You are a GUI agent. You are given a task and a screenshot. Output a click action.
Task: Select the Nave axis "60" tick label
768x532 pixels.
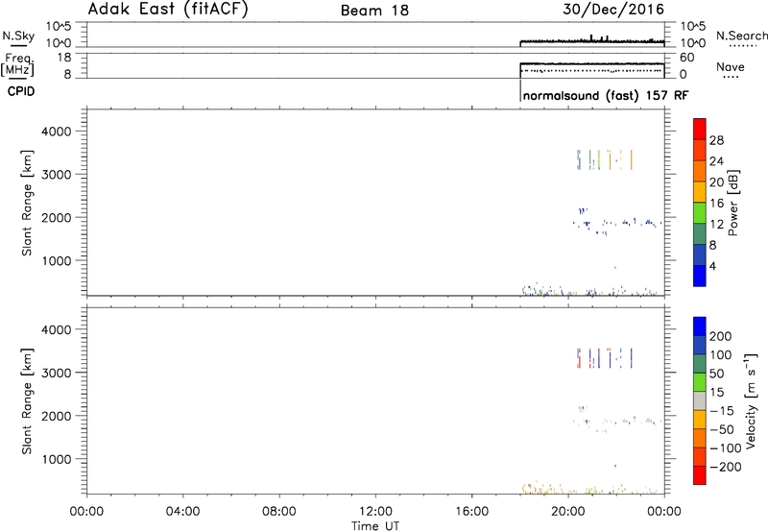click(687, 58)
